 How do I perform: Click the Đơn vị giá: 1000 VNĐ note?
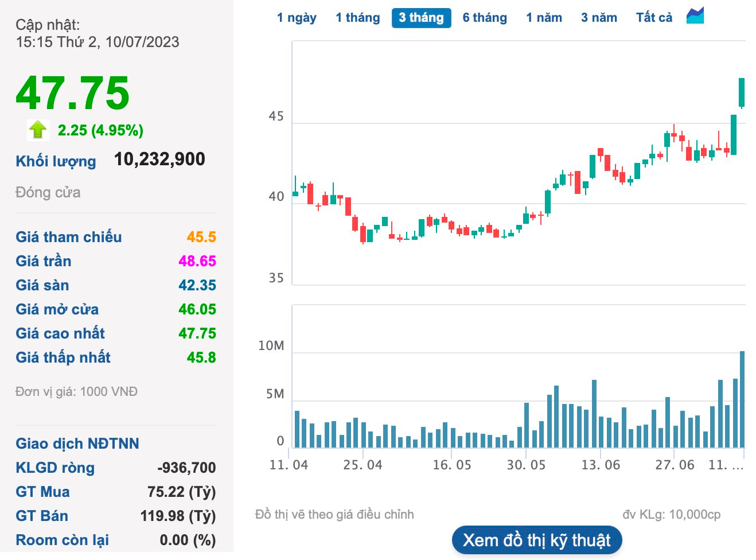pos(77,391)
